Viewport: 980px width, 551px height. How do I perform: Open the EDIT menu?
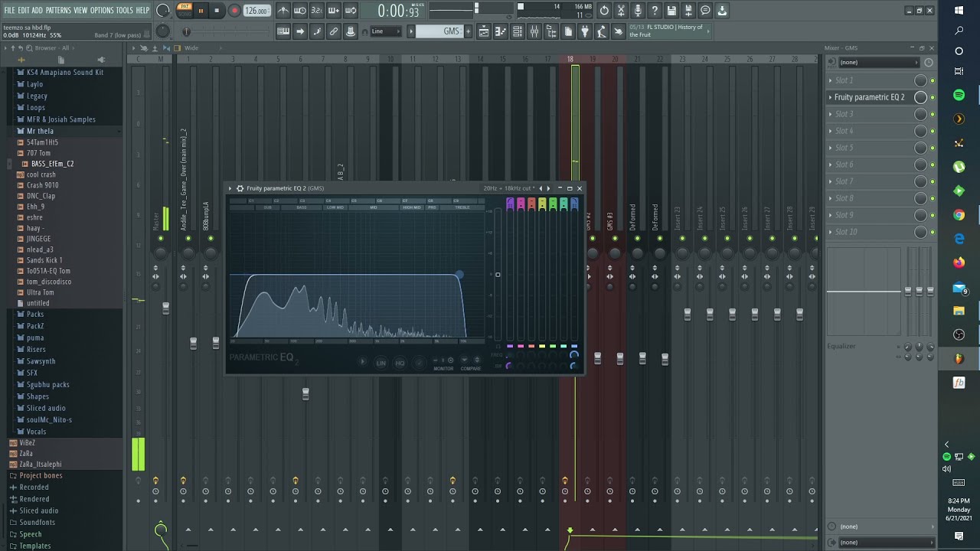24,10
